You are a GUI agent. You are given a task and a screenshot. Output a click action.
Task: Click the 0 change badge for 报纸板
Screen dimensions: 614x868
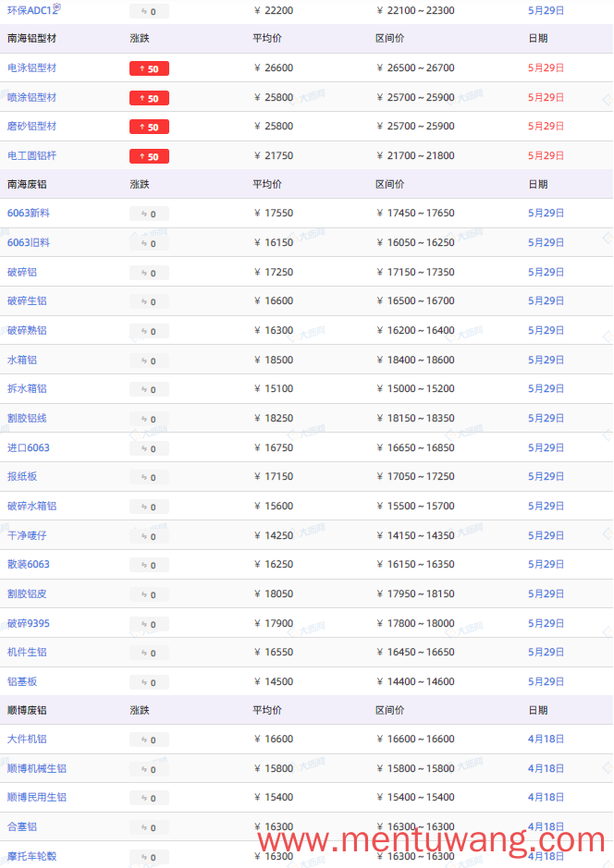pos(149,478)
